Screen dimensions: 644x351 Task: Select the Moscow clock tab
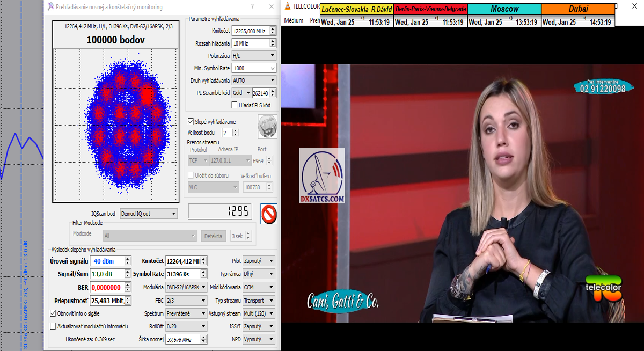[x=504, y=9]
